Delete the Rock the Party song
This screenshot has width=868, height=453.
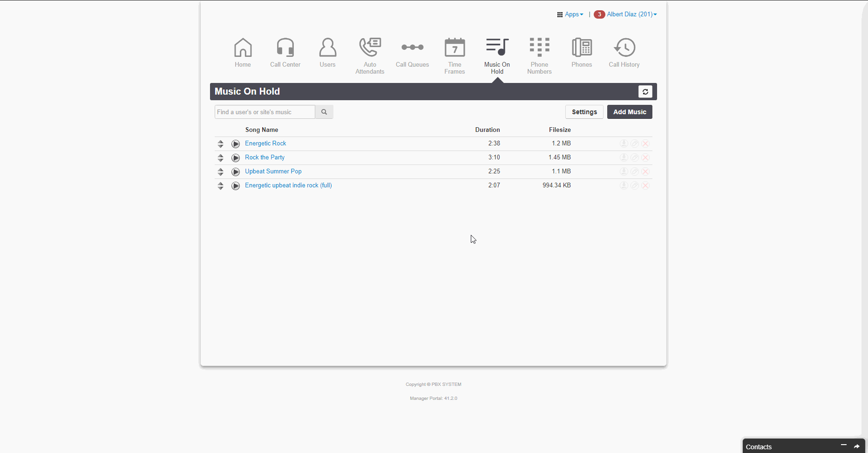click(645, 158)
